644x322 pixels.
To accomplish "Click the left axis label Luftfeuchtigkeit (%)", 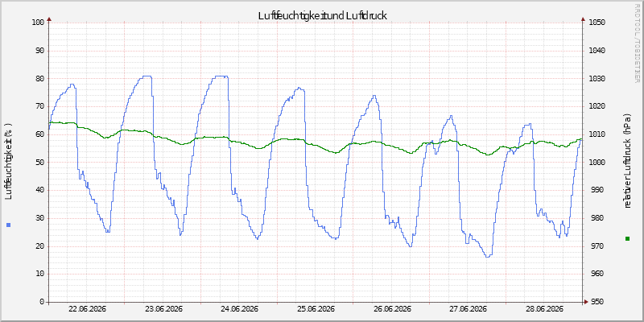I will point(9,162).
